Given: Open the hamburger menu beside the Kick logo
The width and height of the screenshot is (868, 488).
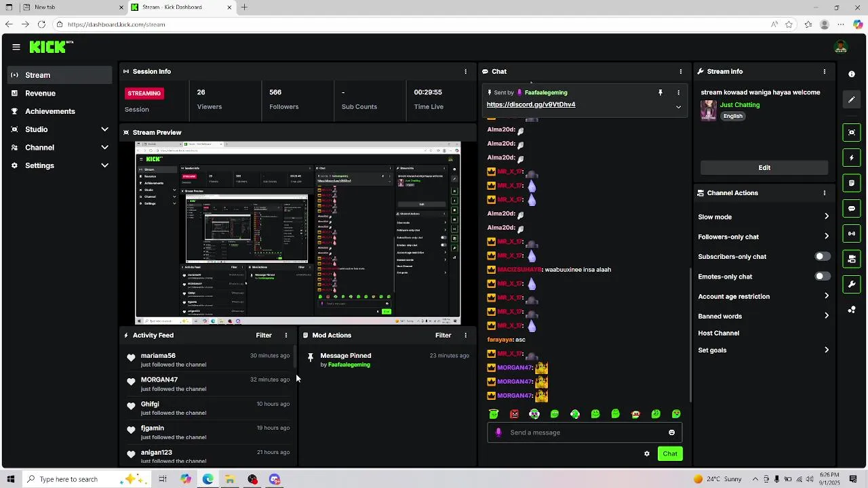Looking at the screenshot, I should pyautogui.click(x=16, y=47).
